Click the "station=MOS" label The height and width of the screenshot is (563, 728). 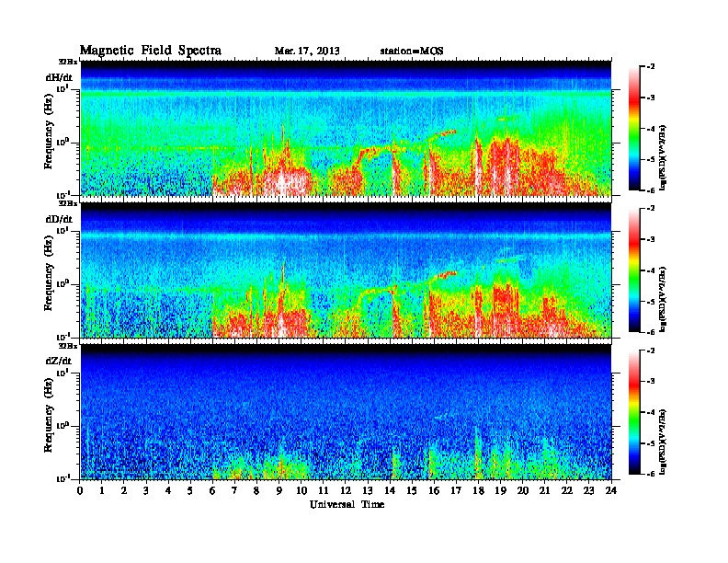(x=412, y=52)
